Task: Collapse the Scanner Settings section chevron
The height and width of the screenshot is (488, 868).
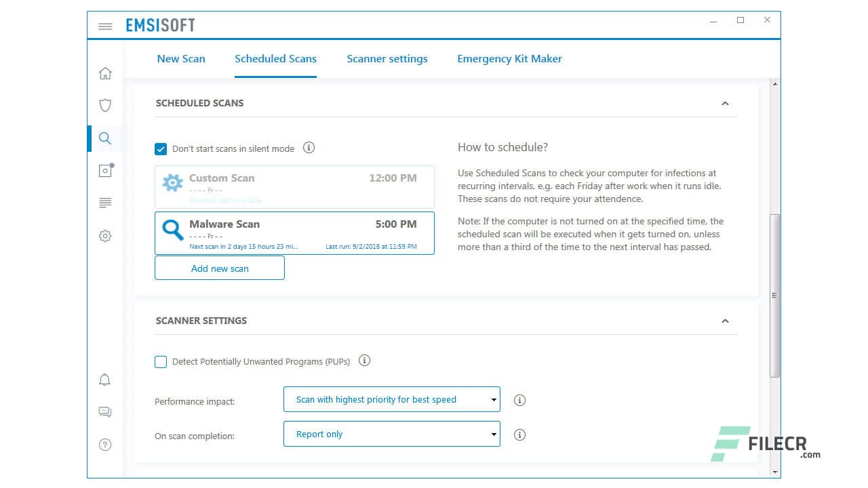Action: click(x=725, y=321)
